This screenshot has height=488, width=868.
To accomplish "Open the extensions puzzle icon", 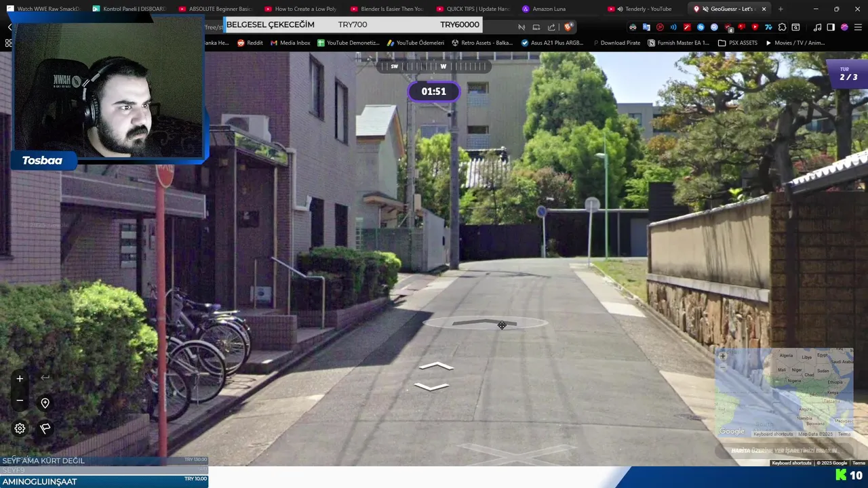I will pyautogui.click(x=782, y=27).
